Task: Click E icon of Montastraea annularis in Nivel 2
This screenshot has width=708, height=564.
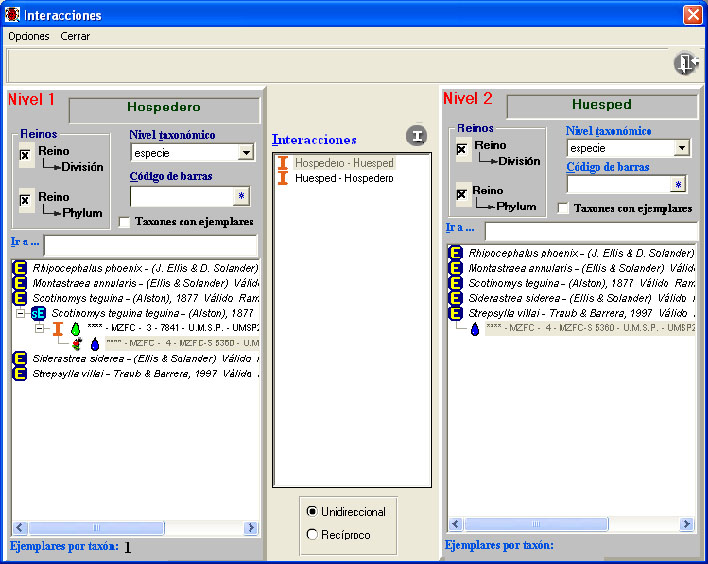Action: [x=456, y=268]
